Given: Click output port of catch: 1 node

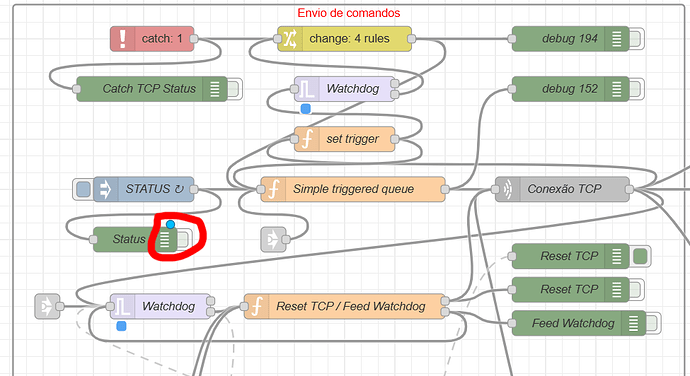Looking at the screenshot, I should tap(194, 39).
